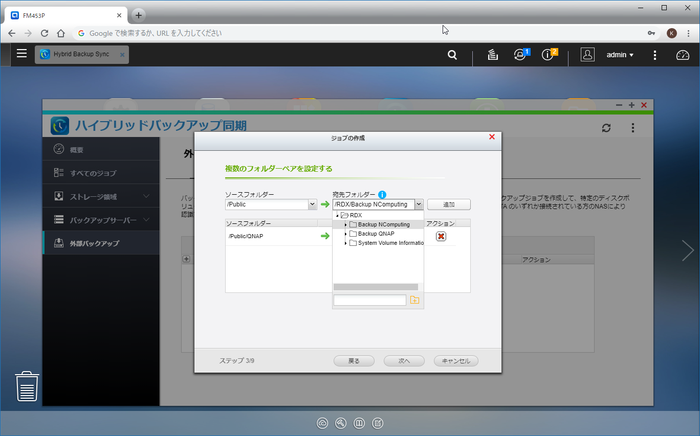Collapse the RDX tree node
700x436 pixels.
pos(337,215)
